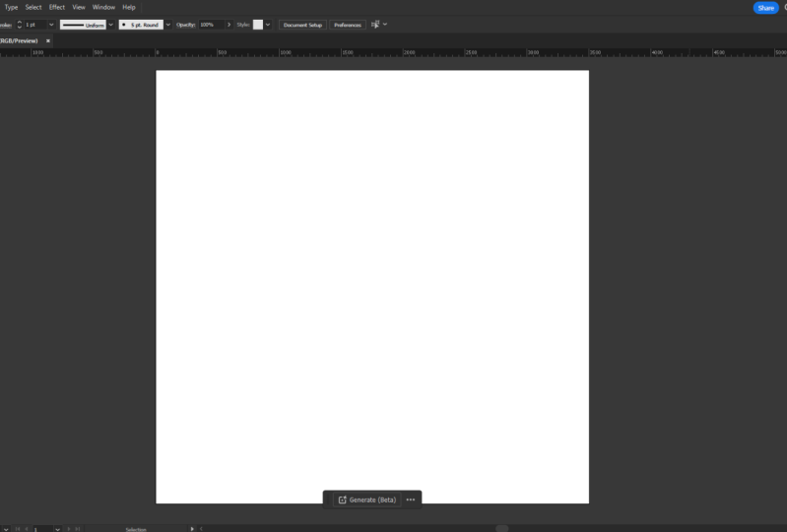Expand artboard navigation dropdown in status bar

pos(58,529)
